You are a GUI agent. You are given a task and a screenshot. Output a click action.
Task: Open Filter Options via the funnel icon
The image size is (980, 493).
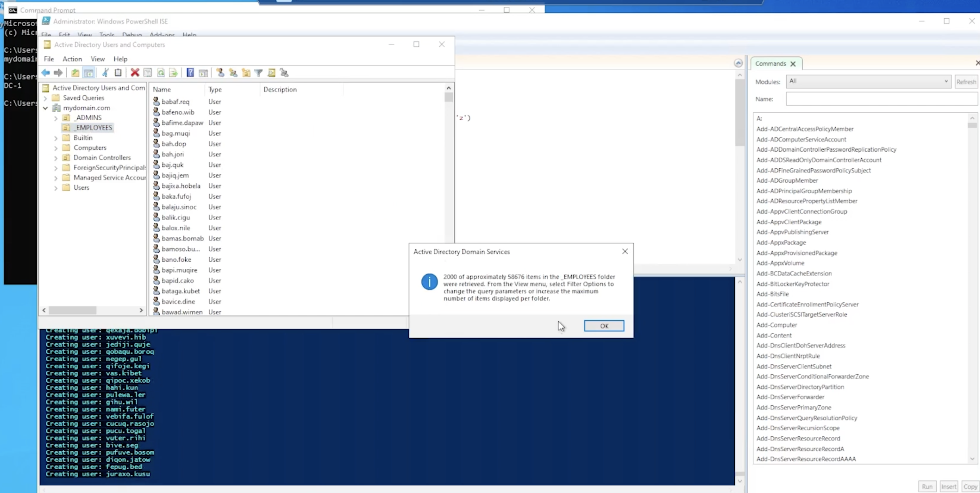pyautogui.click(x=259, y=73)
